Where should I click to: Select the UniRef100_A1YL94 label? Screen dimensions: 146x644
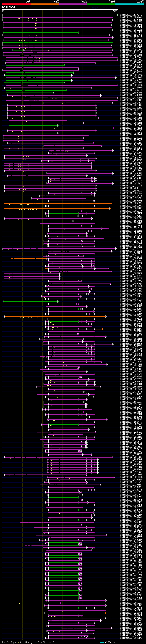pyautogui.click(x=131, y=53)
